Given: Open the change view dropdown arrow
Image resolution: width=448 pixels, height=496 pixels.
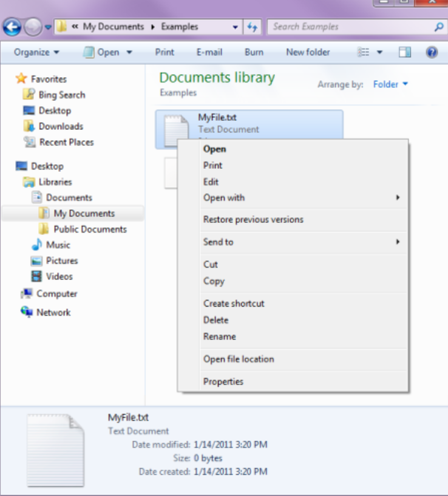Looking at the screenshot, I should coord(379,52).
